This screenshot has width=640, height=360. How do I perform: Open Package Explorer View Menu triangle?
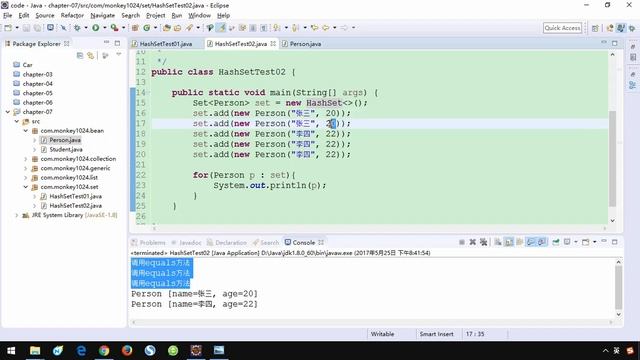pos(118,55)
